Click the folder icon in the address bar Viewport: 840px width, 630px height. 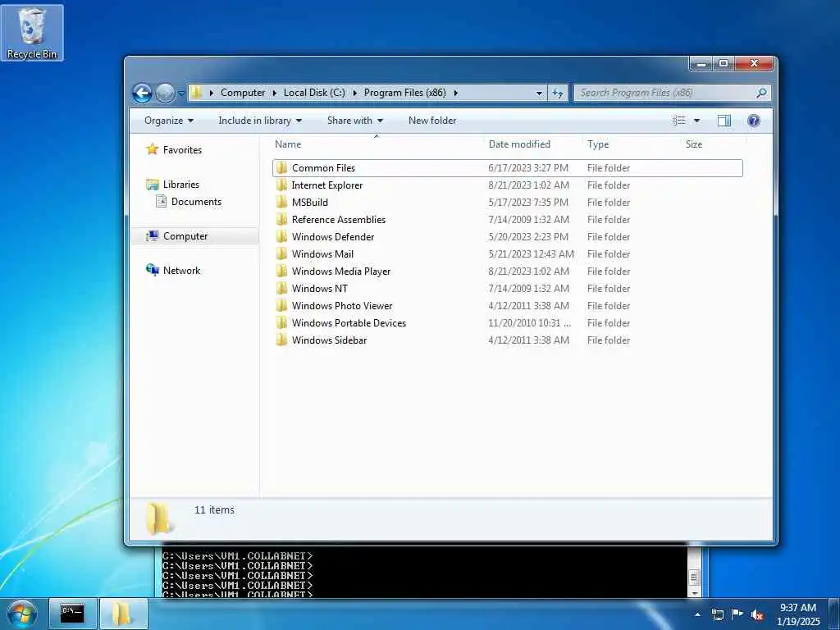(197, 93)
